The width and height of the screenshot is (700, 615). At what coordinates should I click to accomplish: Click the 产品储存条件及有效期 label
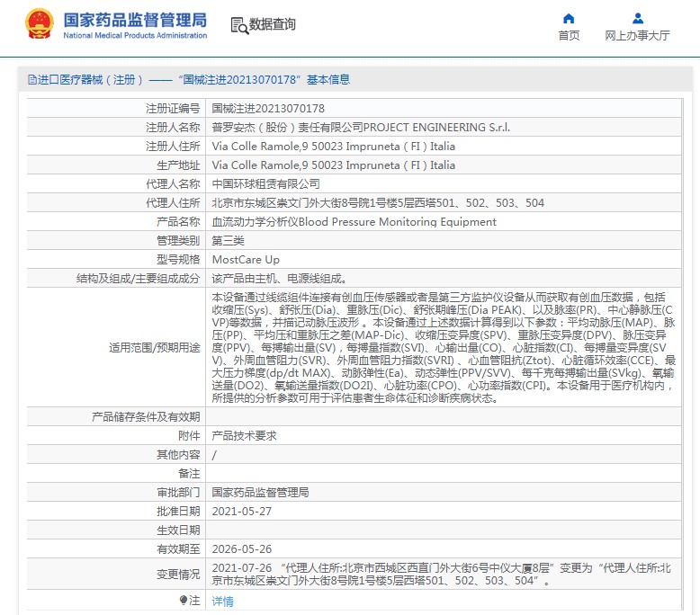click(146, 416)
